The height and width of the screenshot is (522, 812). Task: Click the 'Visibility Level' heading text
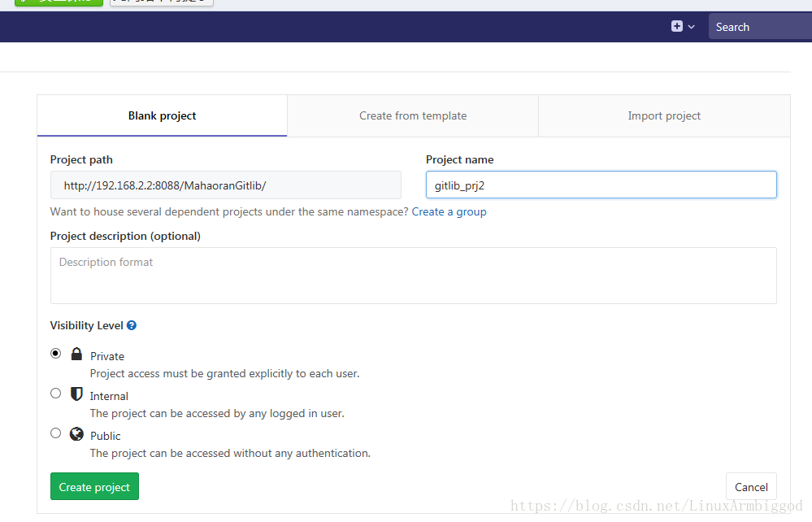click(x=86, y=326)
